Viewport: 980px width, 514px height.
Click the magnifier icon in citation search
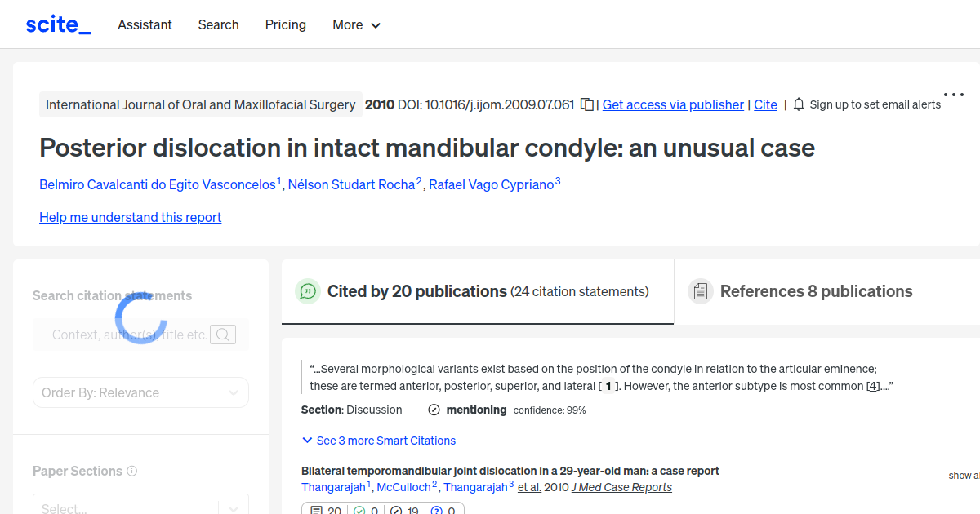pyautogui.click(x=222, y=335)
